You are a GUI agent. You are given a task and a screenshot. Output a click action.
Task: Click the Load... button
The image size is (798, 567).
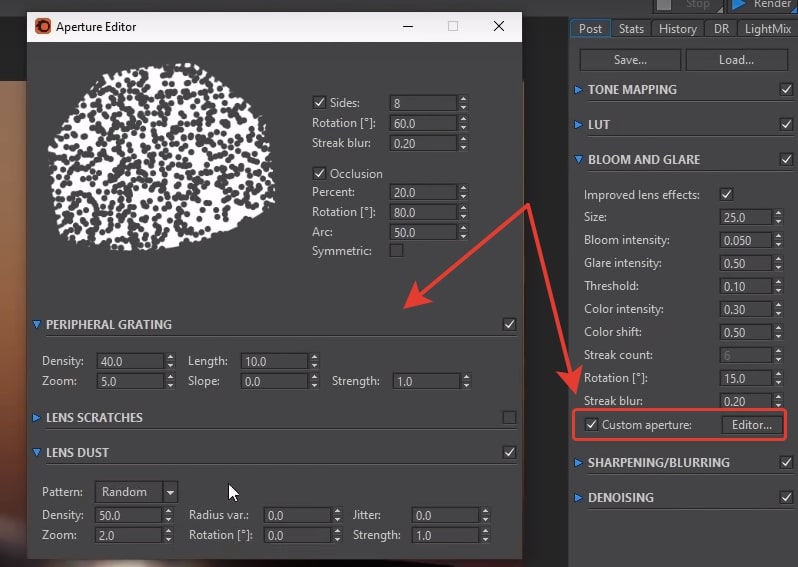tap(736, 60)
